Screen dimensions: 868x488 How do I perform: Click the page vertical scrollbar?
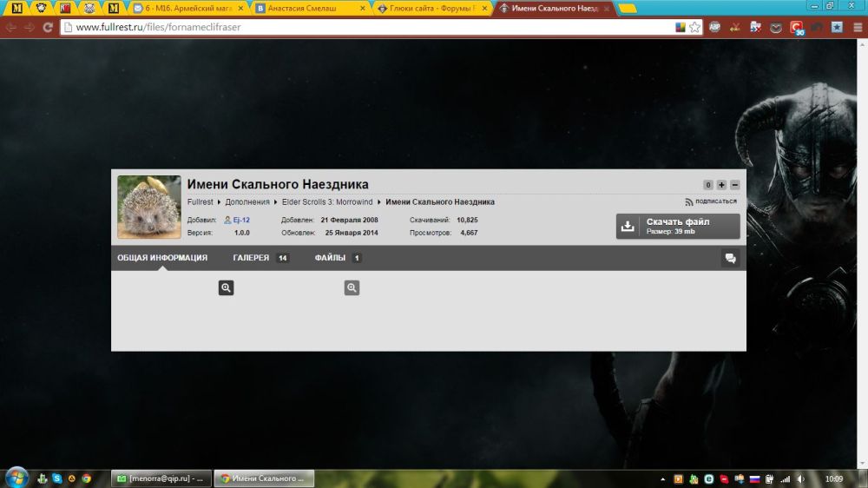(x=862, y=254)
